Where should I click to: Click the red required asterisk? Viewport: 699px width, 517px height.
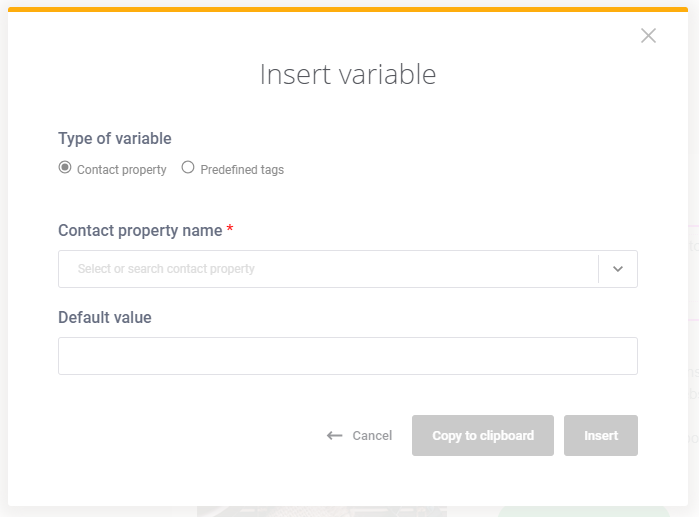coord(230,228)
